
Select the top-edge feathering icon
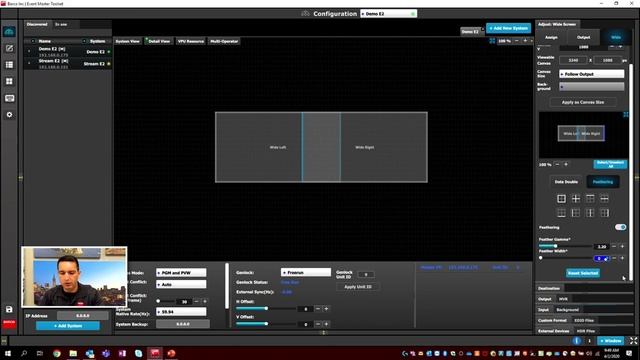590,198
